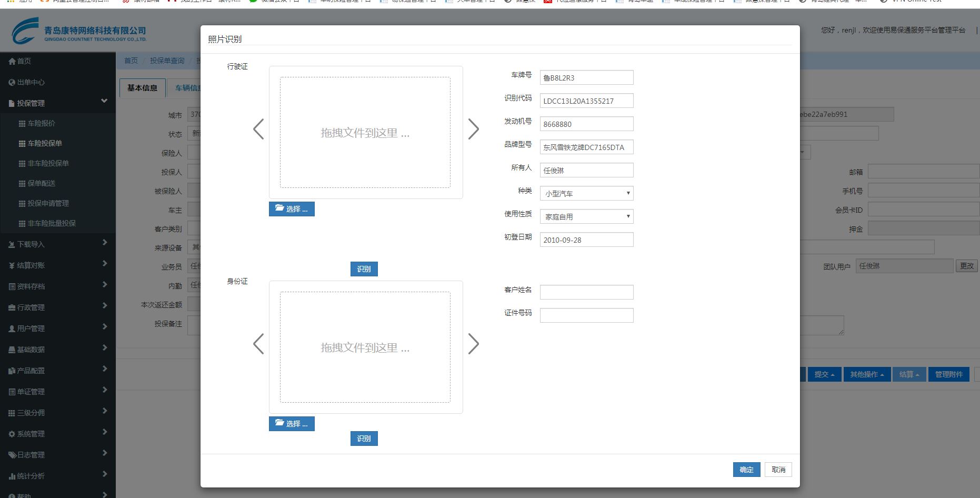980x498 pixels.
Task: Open the 结算 dropdown button
Action: (909, 374)
